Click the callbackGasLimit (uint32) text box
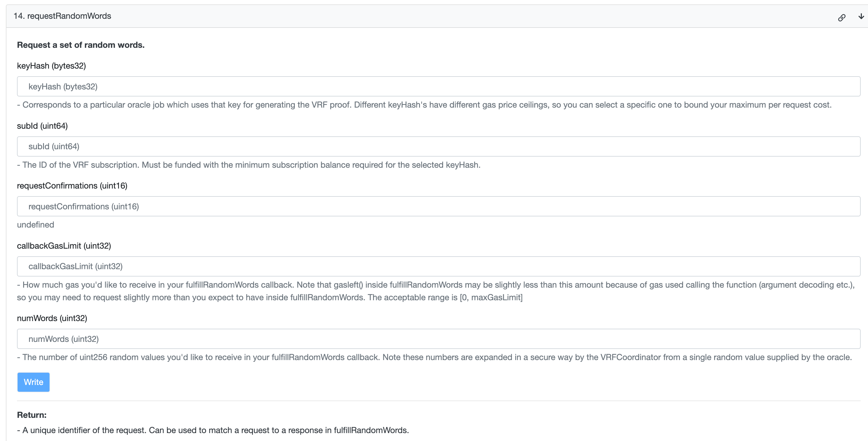The height and width of the screenshot is (441, 868). pos(438,266)
